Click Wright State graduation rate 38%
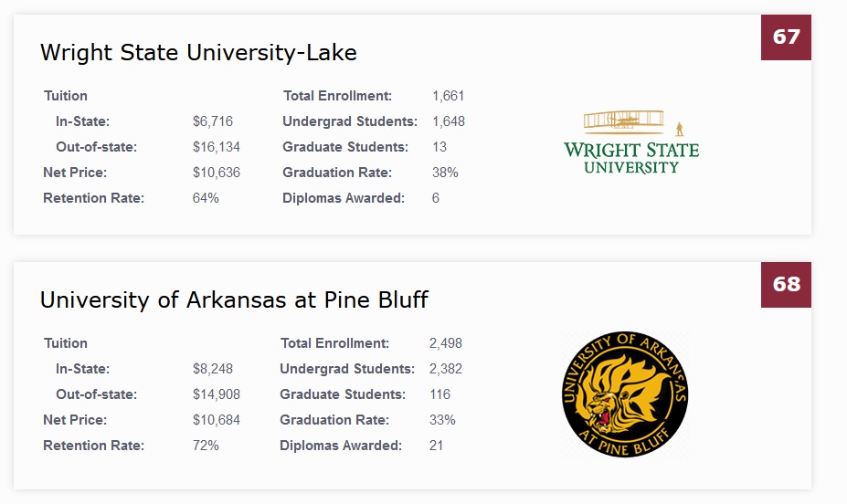The height and width of the screenshot is (504, 847). (445, 173)
